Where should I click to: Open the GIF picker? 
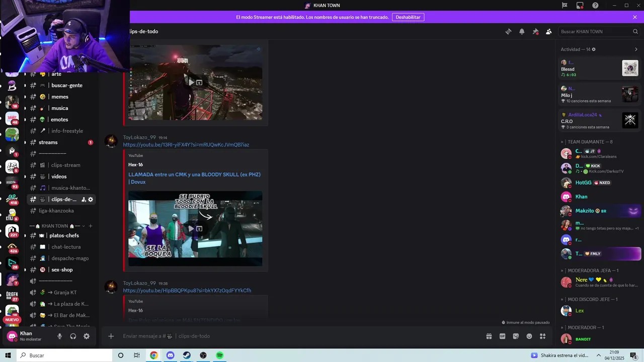click(502, 336)
